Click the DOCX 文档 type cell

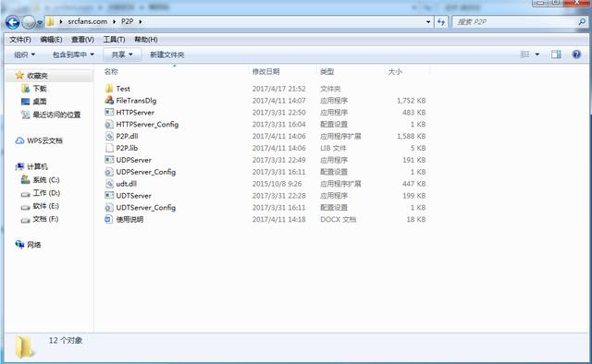click(x=338, y=219)
